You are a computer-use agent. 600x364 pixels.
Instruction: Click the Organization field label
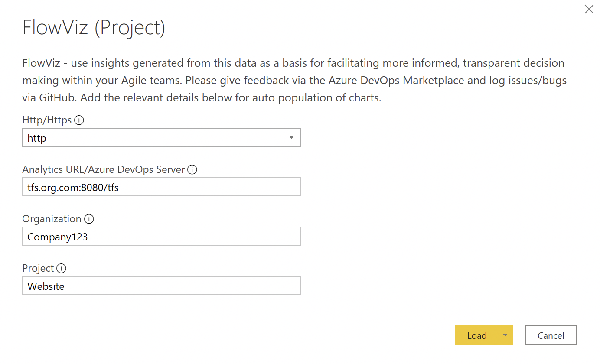(52, 219)
